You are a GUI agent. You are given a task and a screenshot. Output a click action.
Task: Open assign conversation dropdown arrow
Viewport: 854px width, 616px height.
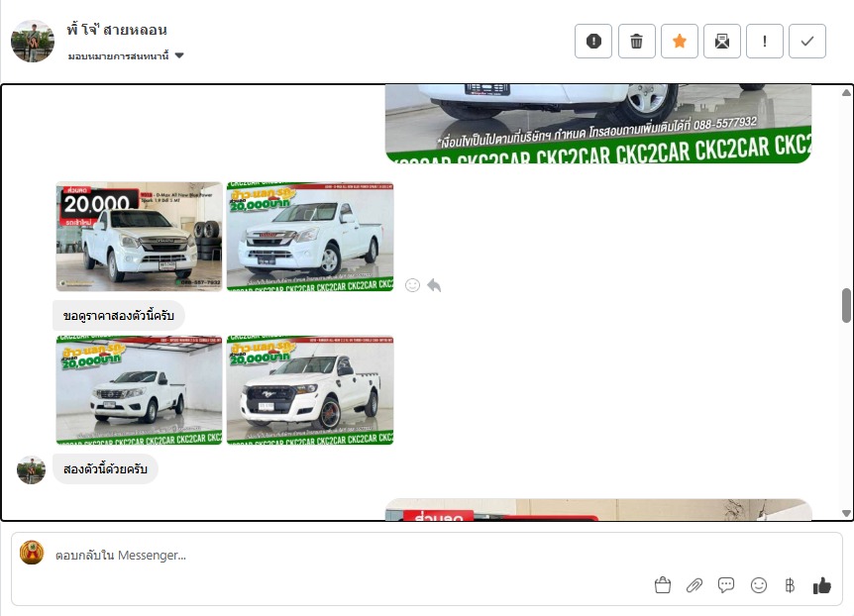(179, 55)
